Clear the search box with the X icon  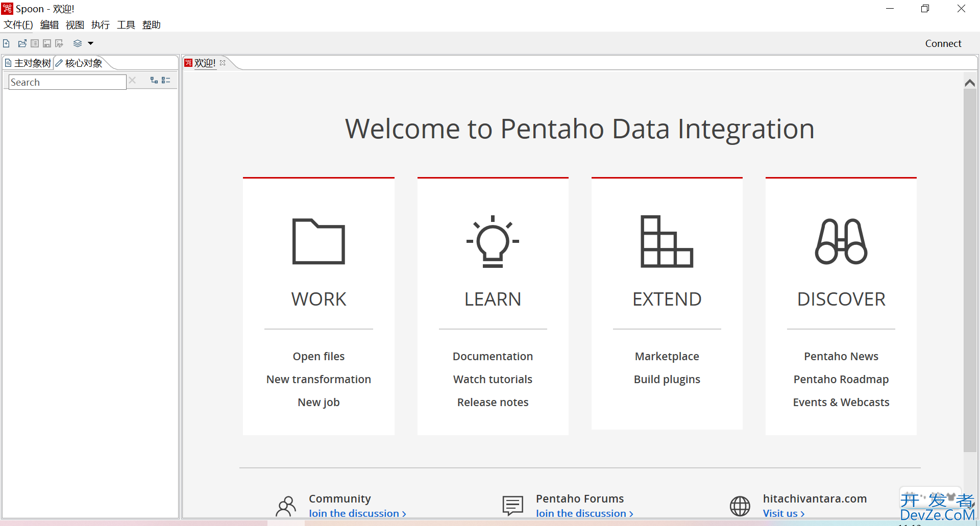coord(132,80)
